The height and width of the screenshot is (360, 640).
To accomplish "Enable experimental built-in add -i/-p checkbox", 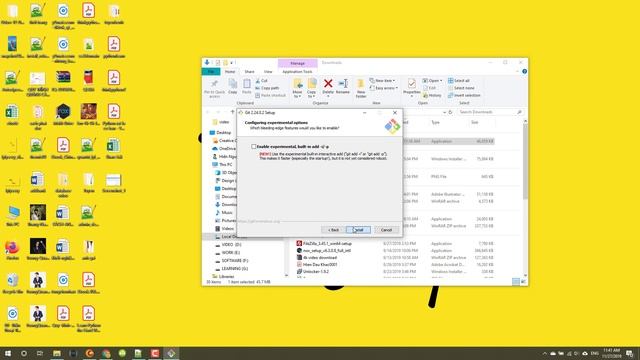I will (254, 146).
